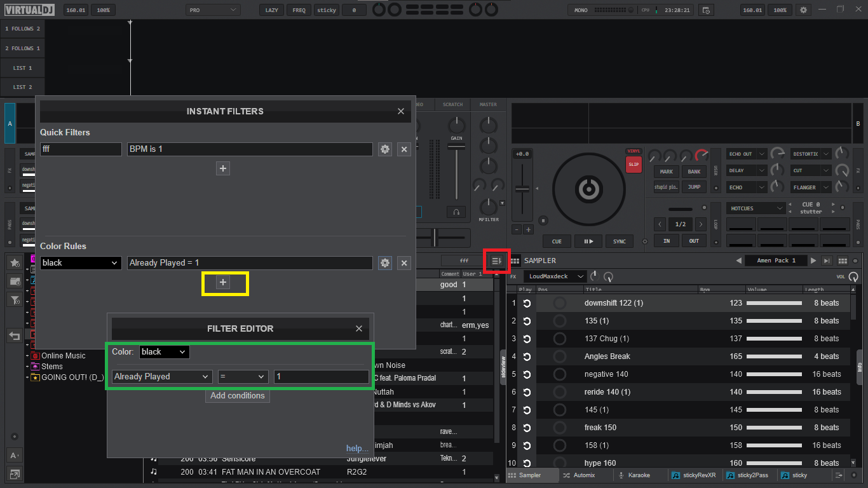Remove the BPM is 1 quick filter

point(403,149)
